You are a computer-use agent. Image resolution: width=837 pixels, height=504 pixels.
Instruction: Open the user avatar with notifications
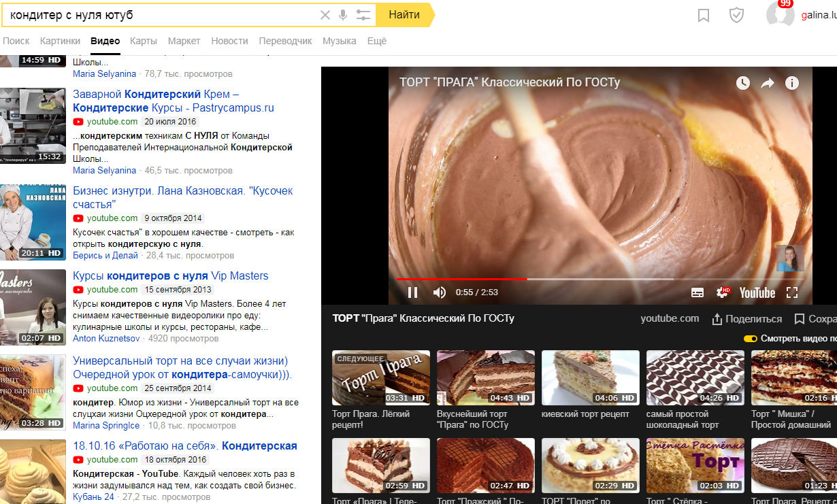(780, 14)
